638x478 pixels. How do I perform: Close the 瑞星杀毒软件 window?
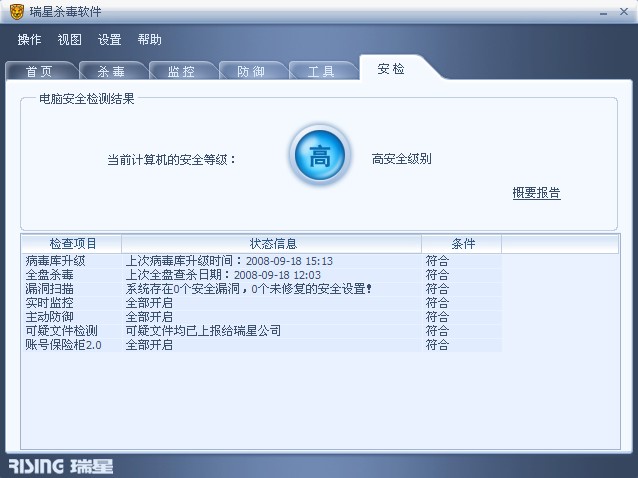click(x=624, y=12)
